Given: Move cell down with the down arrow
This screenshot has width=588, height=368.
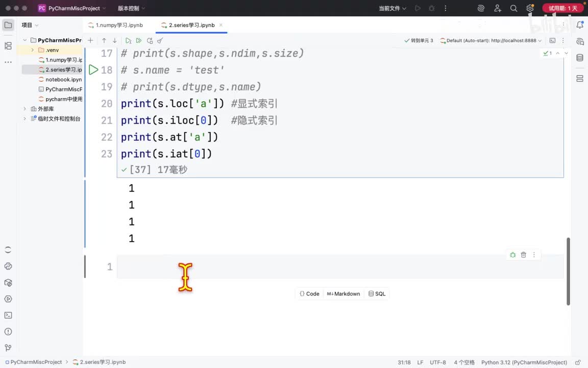Looking at the screenshot, I should click(115, 40).
